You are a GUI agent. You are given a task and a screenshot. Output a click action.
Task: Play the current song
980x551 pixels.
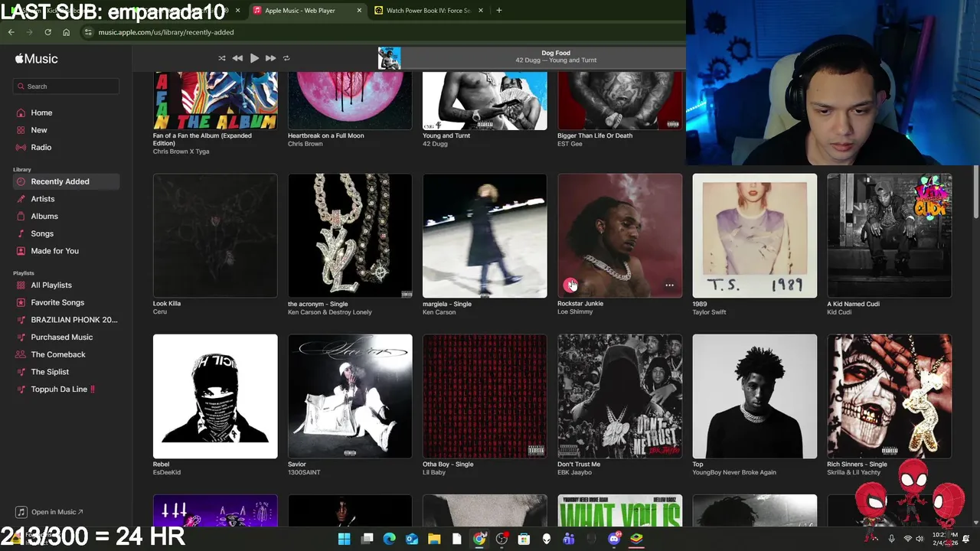coord(254,58)
